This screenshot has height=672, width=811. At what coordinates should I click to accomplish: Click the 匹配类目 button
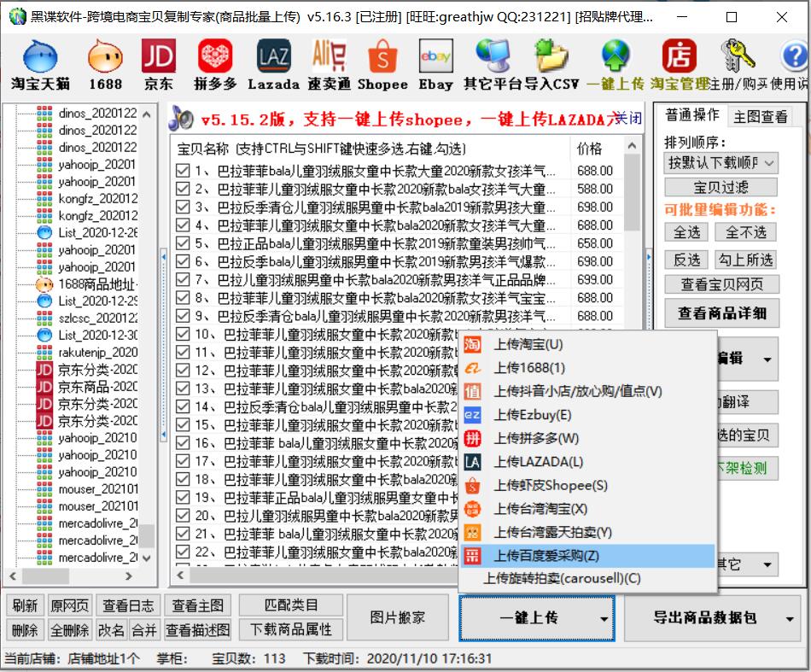point(290,605)
